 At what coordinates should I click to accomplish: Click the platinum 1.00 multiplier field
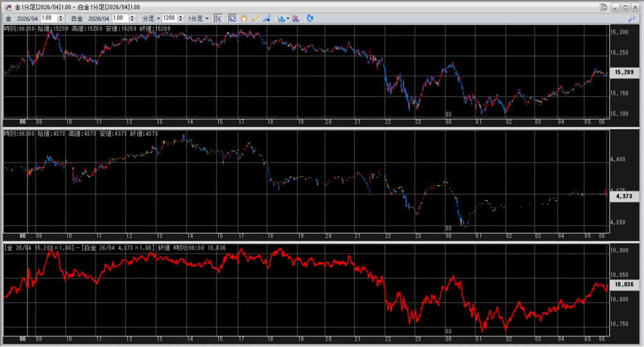coord(119,18)
